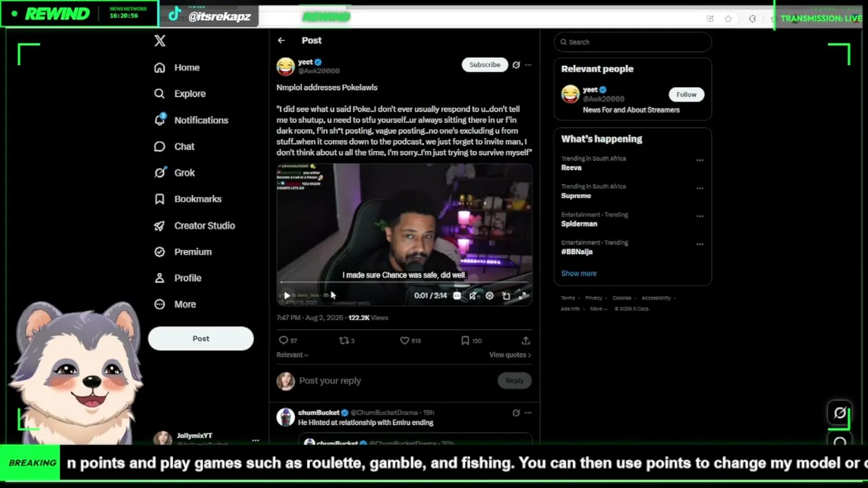Go back using the arrow beside Post
This screenshot has width=868, height=488.
pos(281,41)
